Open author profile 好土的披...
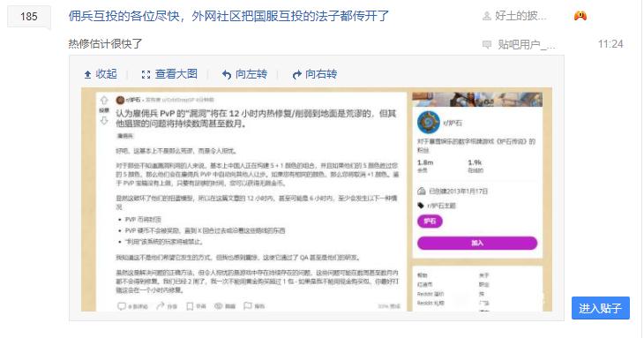This screenshot has width=644, height=338. (x=520, y=16)
